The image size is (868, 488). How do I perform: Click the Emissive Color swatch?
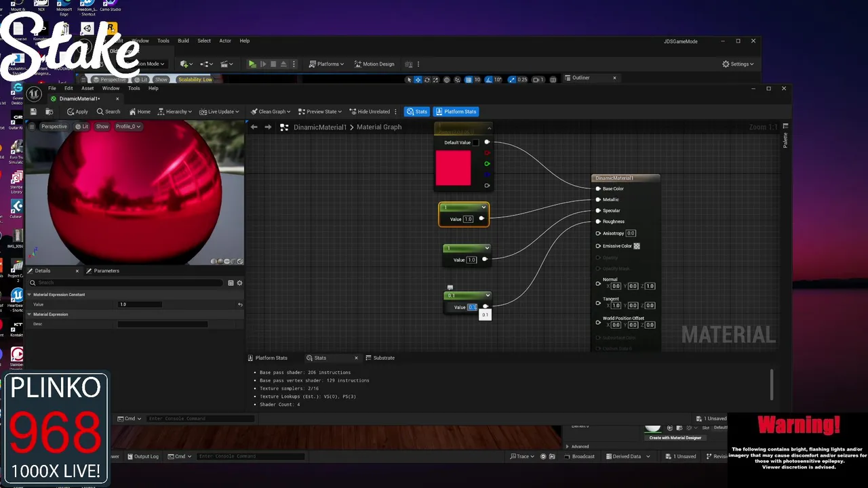[637, 246]
